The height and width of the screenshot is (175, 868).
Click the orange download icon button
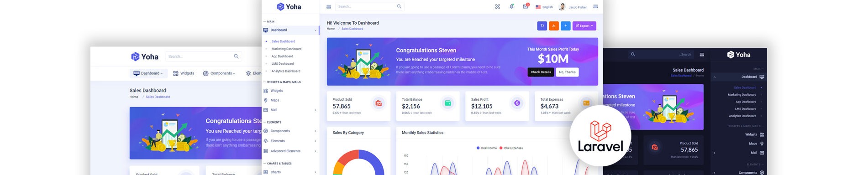click(x=553, y=26)
